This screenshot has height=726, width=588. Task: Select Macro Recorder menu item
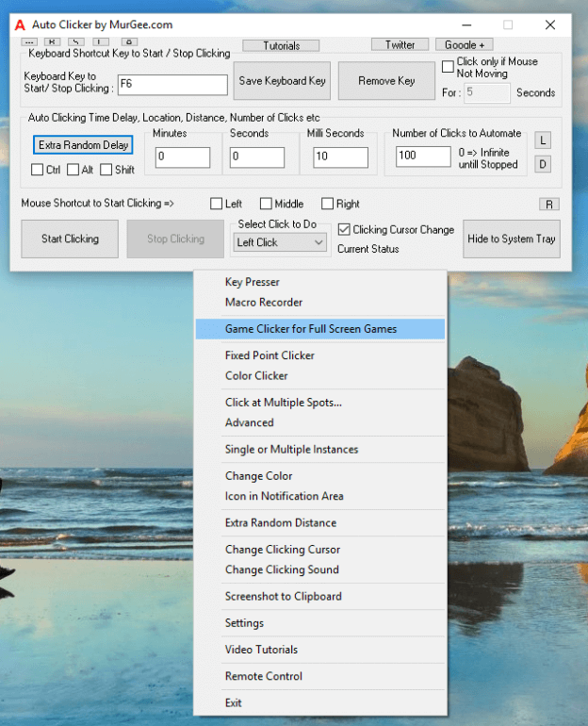pyautogui.click(x=320, y=303)
